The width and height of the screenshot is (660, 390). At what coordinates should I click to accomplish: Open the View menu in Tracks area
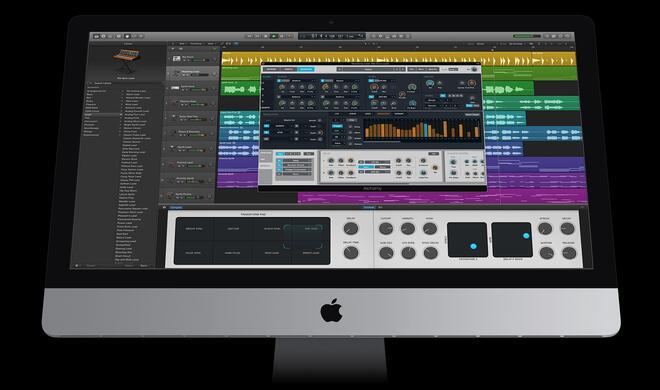211,44
